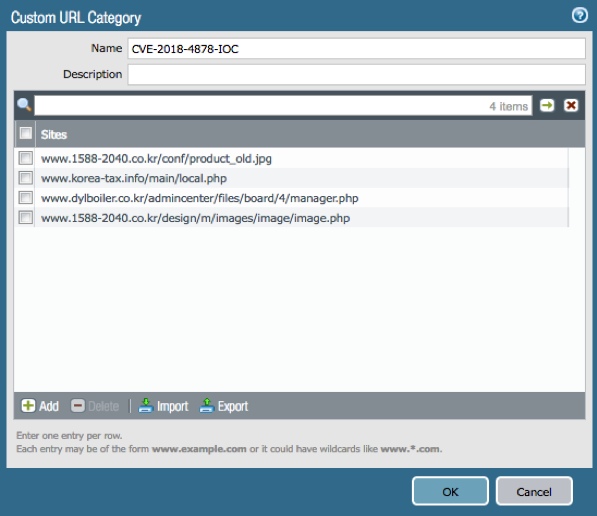Screen dimensions: 597x516
Task: Check the image.php URL row checkbox
Action: (x=26, y=217)
